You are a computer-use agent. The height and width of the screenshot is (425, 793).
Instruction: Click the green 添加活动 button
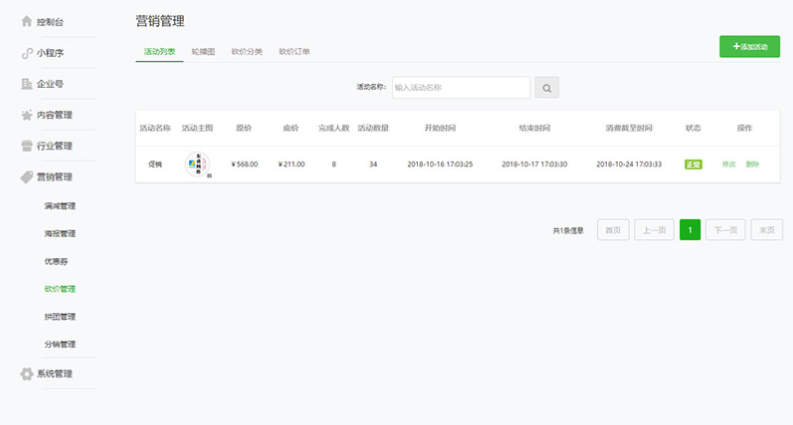pyautogui.click(x=749, y=46)
